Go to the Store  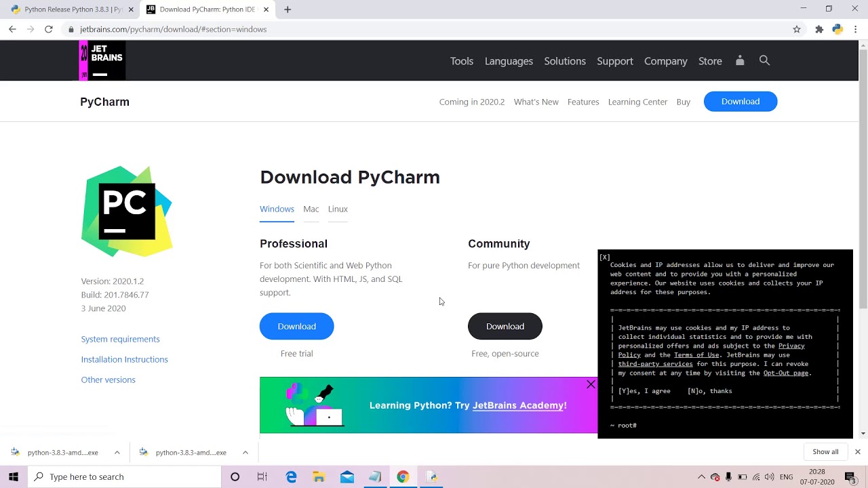point(710,61)
